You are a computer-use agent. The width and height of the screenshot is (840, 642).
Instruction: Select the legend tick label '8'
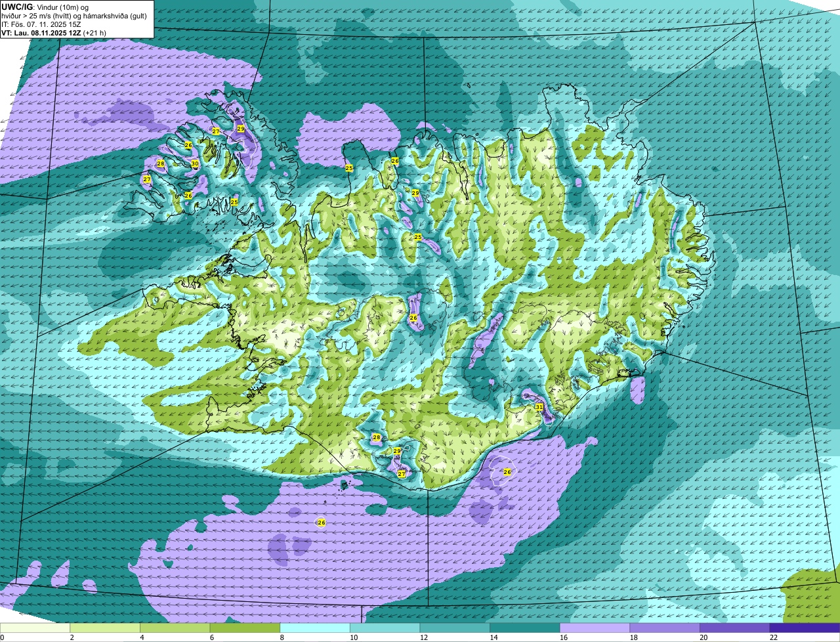click(x=282, y=637)
